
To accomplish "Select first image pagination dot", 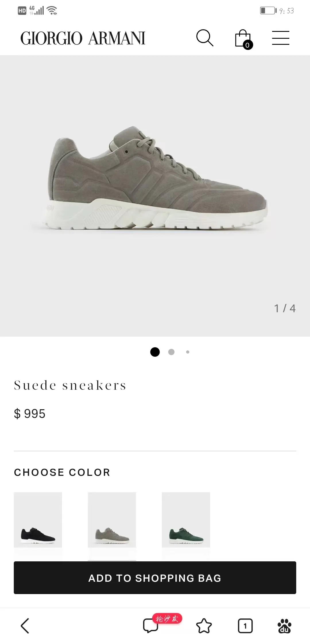I will point(155,352).
